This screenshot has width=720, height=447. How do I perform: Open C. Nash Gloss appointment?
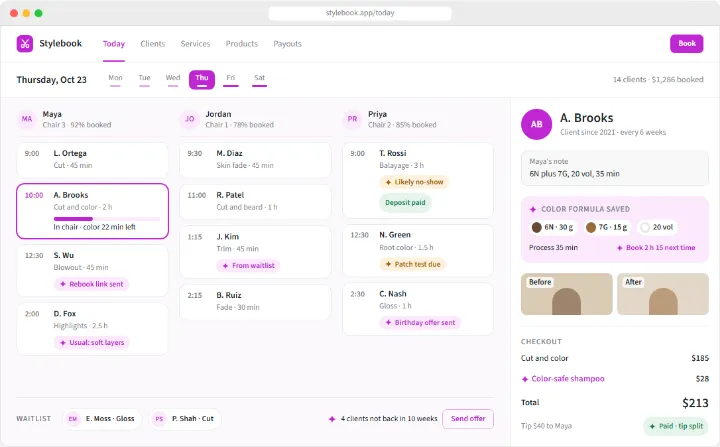(418, 309)
